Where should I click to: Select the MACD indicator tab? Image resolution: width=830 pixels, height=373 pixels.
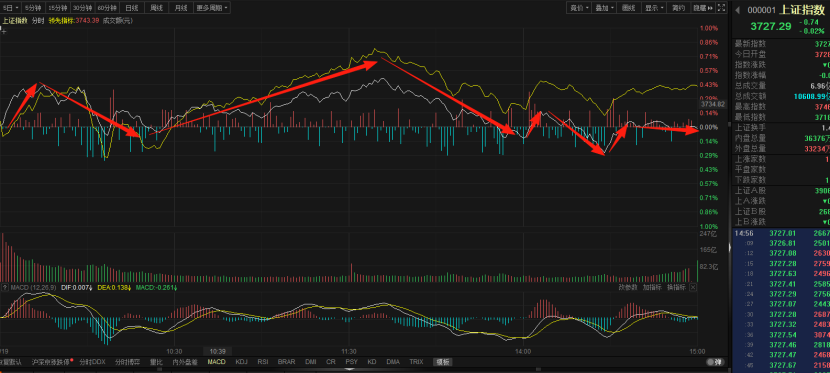pyautogui.click(x=216, y=362)
